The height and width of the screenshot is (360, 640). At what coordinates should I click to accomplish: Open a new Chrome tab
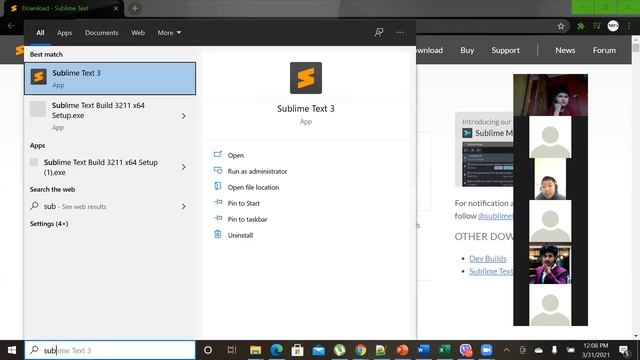click(135, 8)
